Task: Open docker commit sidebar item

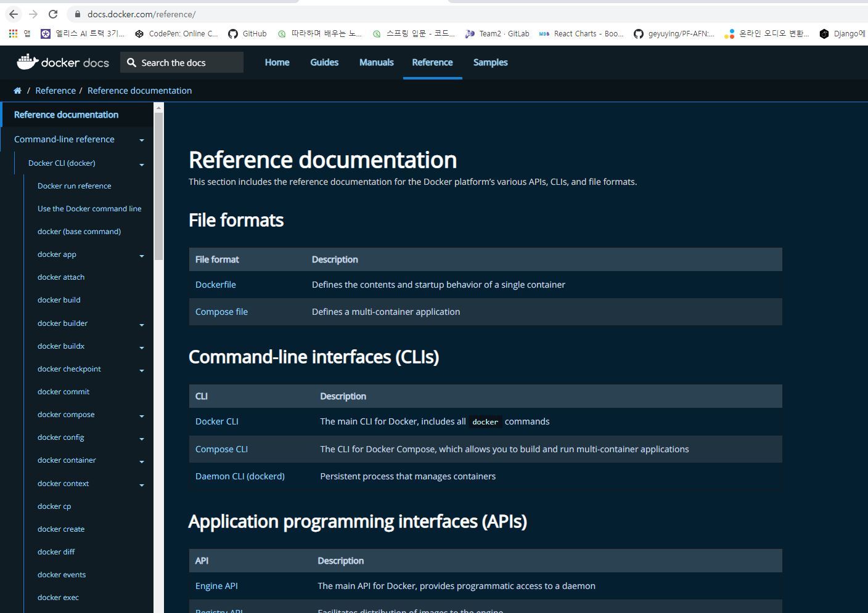Action: (x=63, y=392)
